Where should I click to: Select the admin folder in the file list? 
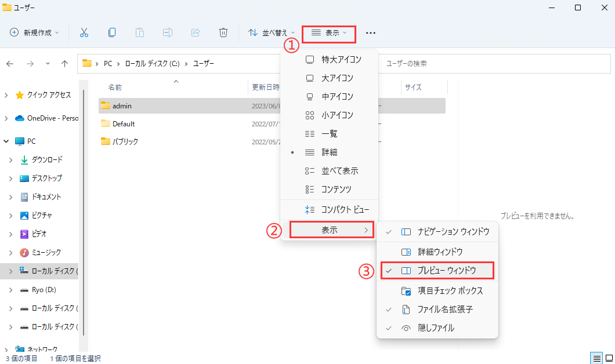(123, 105)
